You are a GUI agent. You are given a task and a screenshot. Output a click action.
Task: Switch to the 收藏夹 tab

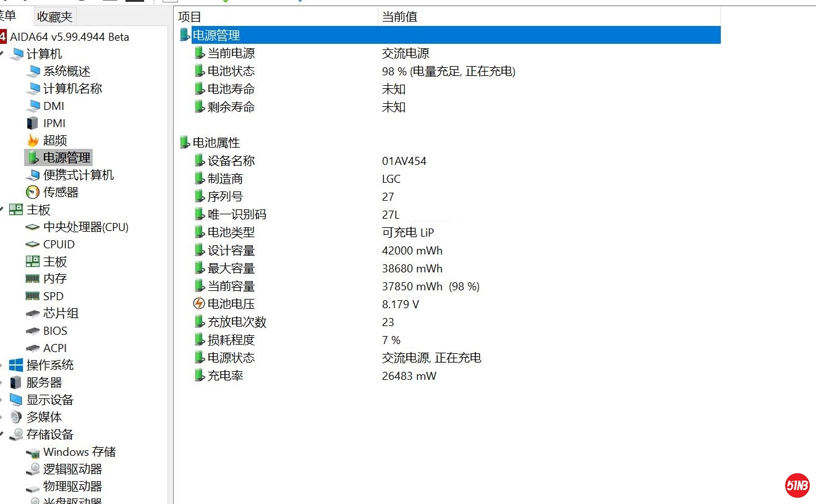54,17
